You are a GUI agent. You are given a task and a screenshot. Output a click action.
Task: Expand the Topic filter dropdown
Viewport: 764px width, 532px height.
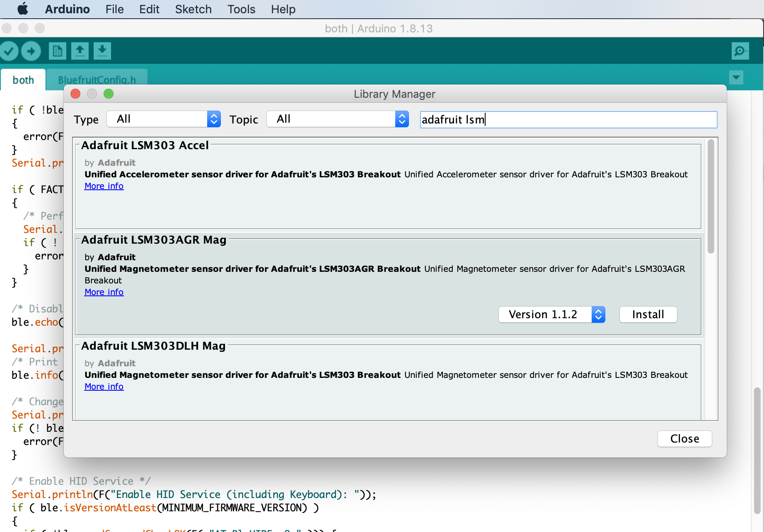pyautogui.click(x=338, y=119)
